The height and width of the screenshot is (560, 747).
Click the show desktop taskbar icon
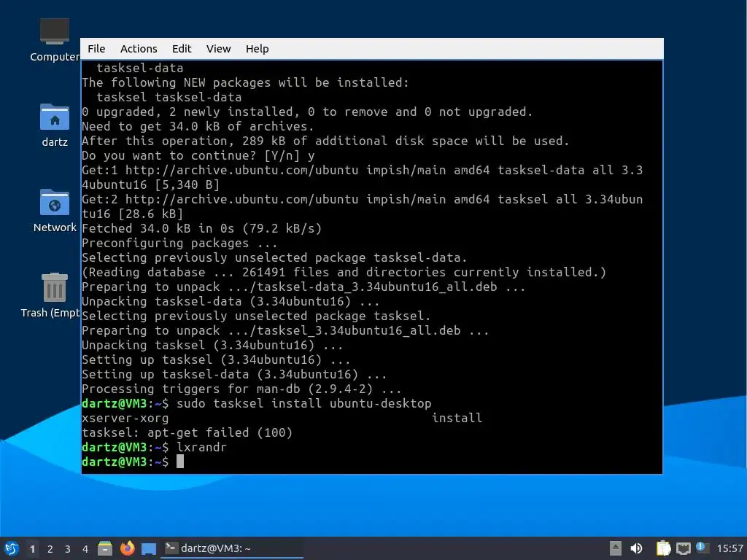[149, 549]
